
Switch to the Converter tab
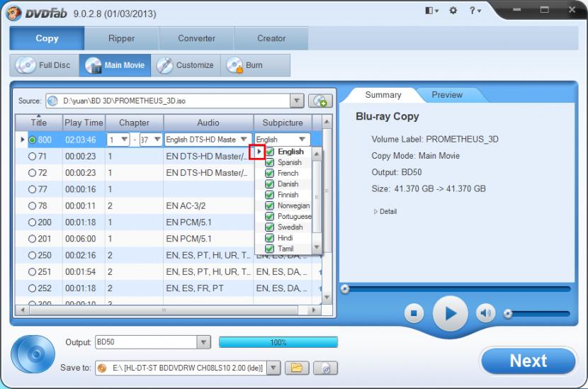pyautogui.click(x=196, y=38)
